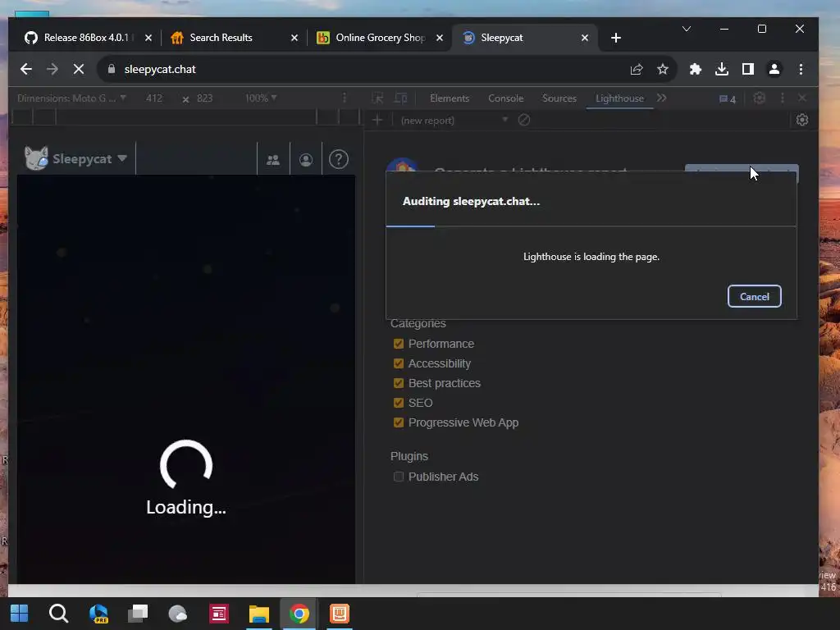Launch Microsoft Edge from taskbar
Viewport: 840px width, 630px height.
98,614
